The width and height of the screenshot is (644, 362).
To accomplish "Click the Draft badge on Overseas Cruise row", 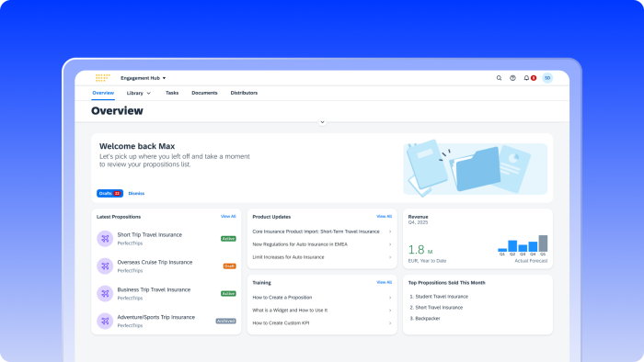I will [x=230, y=266].
